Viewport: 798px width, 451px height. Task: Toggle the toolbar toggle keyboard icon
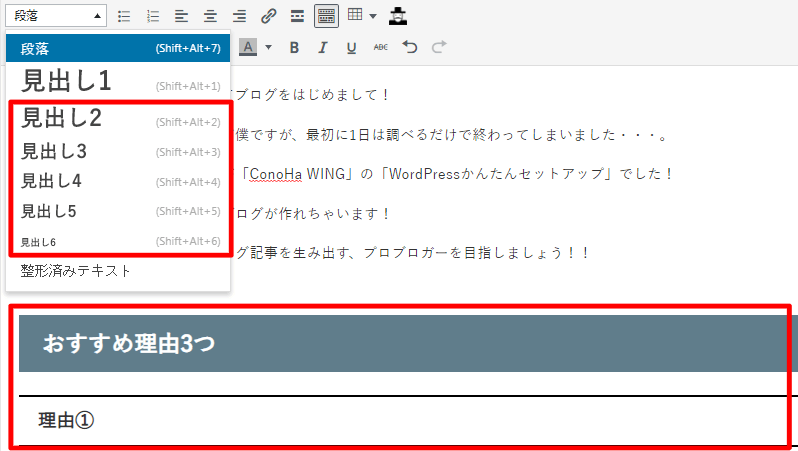point(326,16)
